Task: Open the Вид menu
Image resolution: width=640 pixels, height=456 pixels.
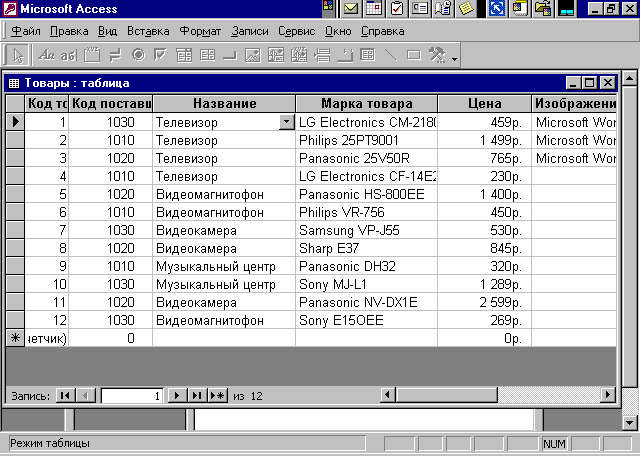Action: pos(107,31)
